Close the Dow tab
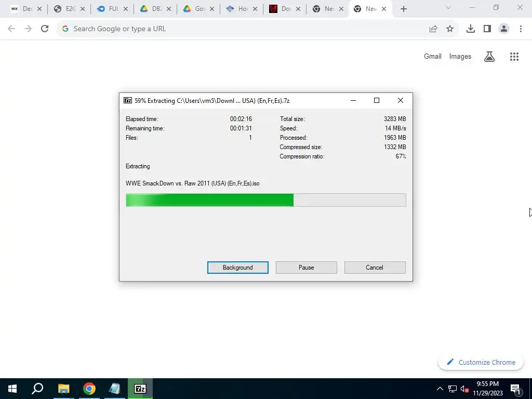 [298, 9]
